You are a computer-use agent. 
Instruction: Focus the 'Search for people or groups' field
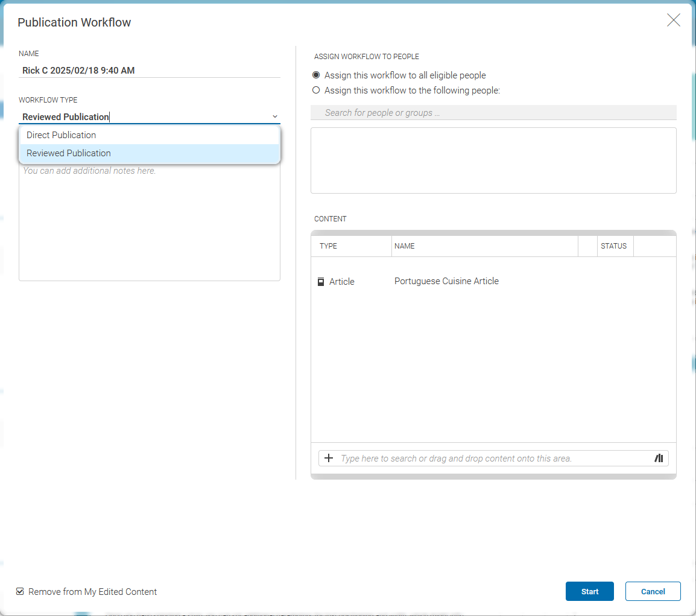coord(493,113)
